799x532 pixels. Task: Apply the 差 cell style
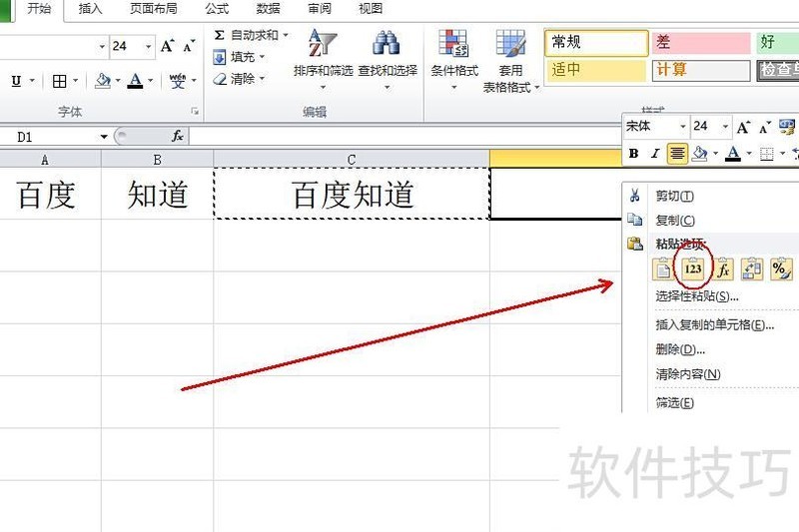point(701,42)
